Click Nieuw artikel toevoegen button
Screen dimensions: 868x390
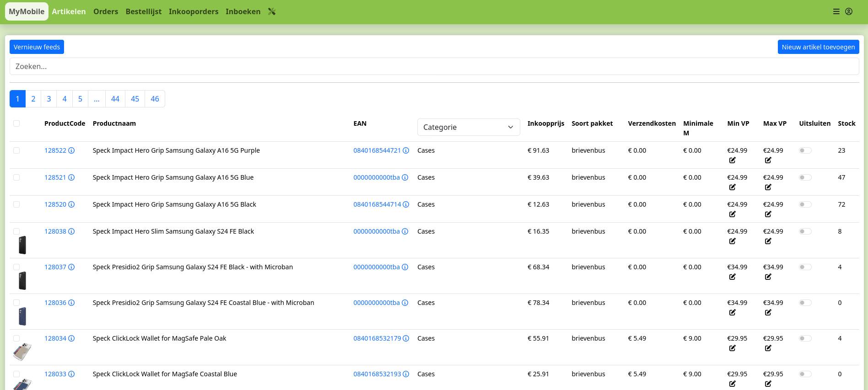[x=818, y=47]
